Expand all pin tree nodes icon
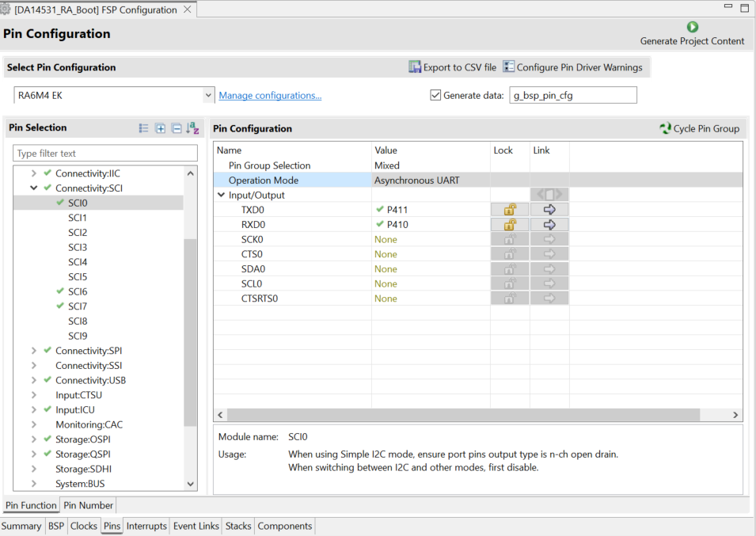Viewport: 756px width, 536px height. click(x=160, y=128)
